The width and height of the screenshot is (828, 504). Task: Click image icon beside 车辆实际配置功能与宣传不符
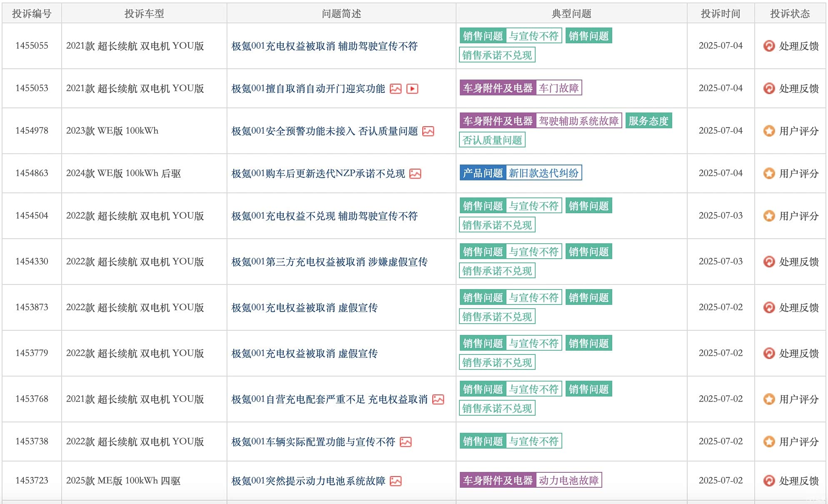[x=405, y=442]
